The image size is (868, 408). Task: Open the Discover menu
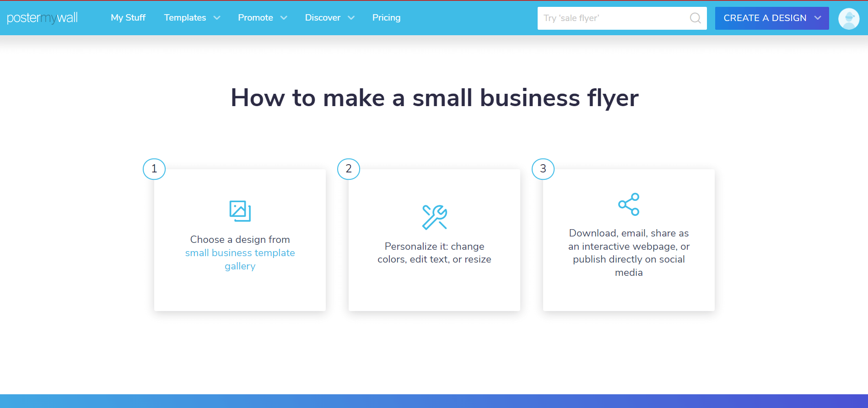click(x=323, y=17)
